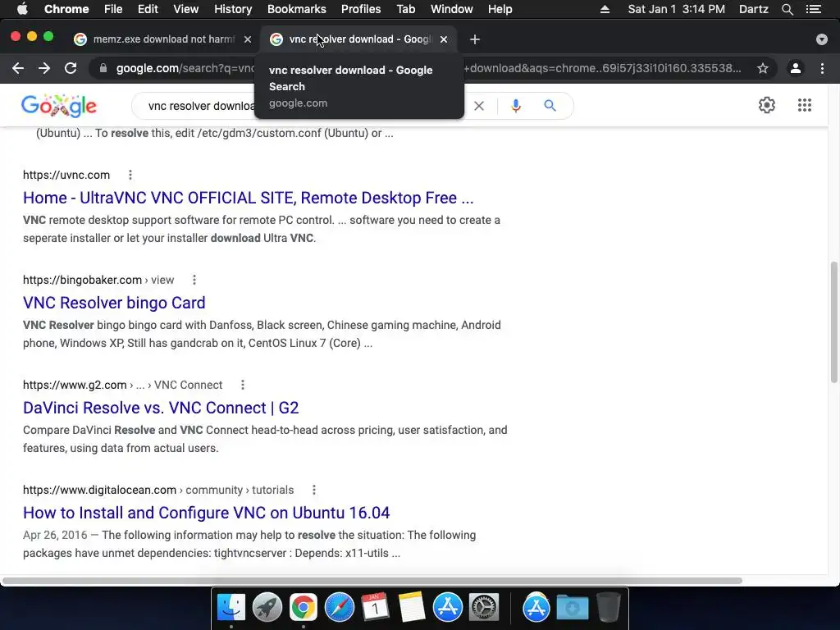This screenshot has width=840, height=630.
Task: Open the Edit menu
Action: point(148,9)
